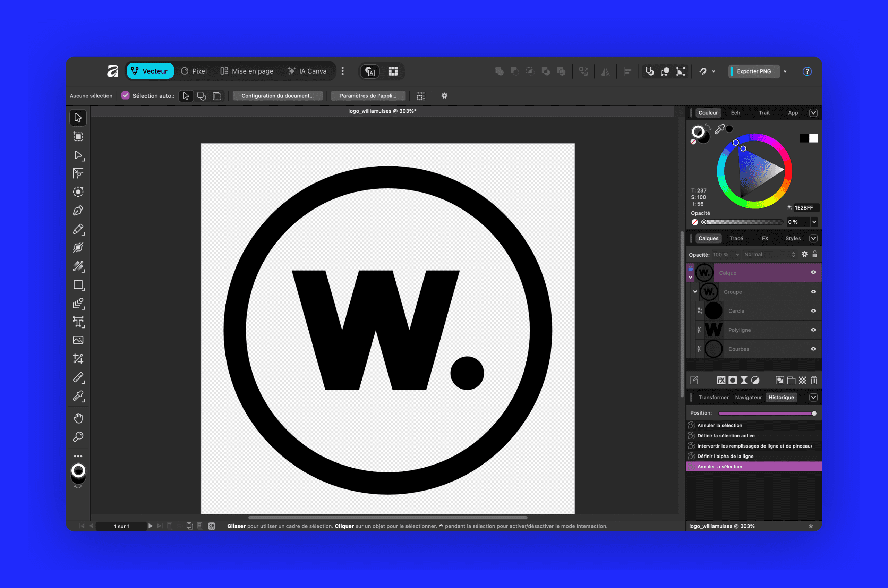Select the Node tool
The height and width of the screenshot is (588, 888).
(x=78, y=155)
